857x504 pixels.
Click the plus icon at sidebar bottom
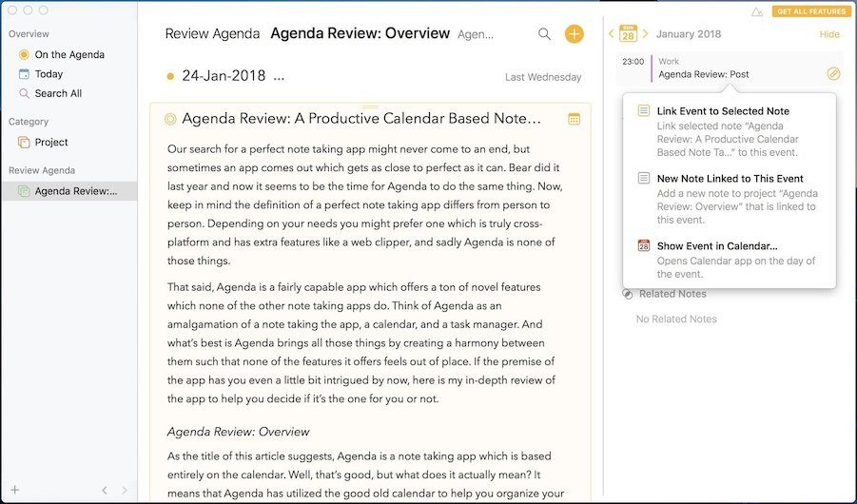[x=15, y=490]
